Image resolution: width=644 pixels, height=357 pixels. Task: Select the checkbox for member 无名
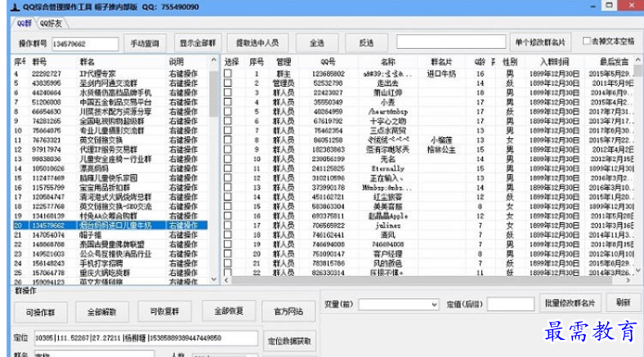pyautogui.click(x=228, y=158)
